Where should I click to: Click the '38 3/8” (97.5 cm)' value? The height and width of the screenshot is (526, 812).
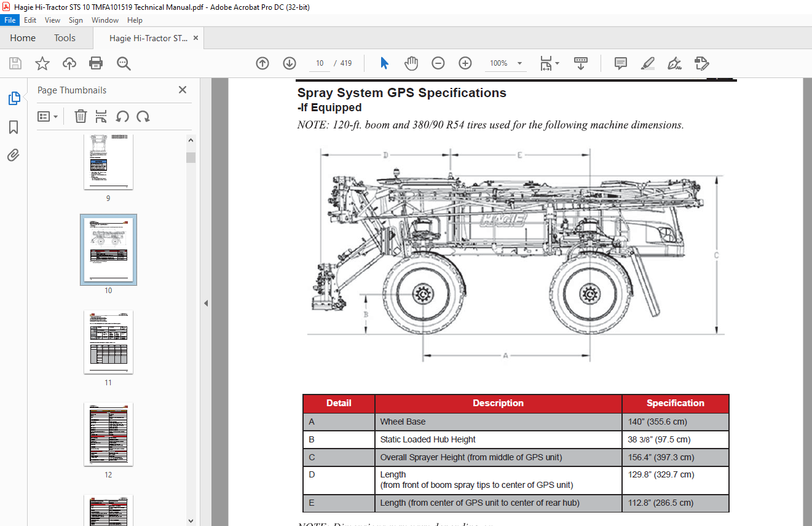pos(659,439)
